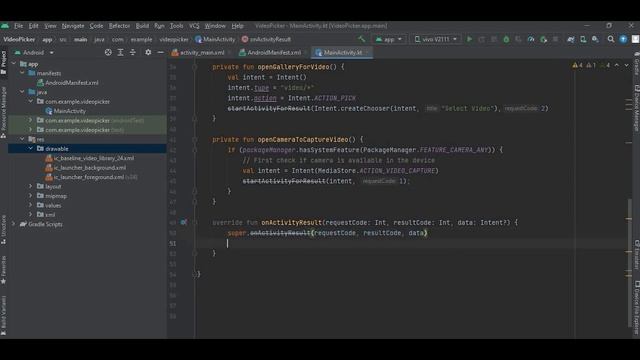Click the Expand All icon in Project panel
Image resolution: width=640 pixels, height=360 pixels.
point(120,53)
